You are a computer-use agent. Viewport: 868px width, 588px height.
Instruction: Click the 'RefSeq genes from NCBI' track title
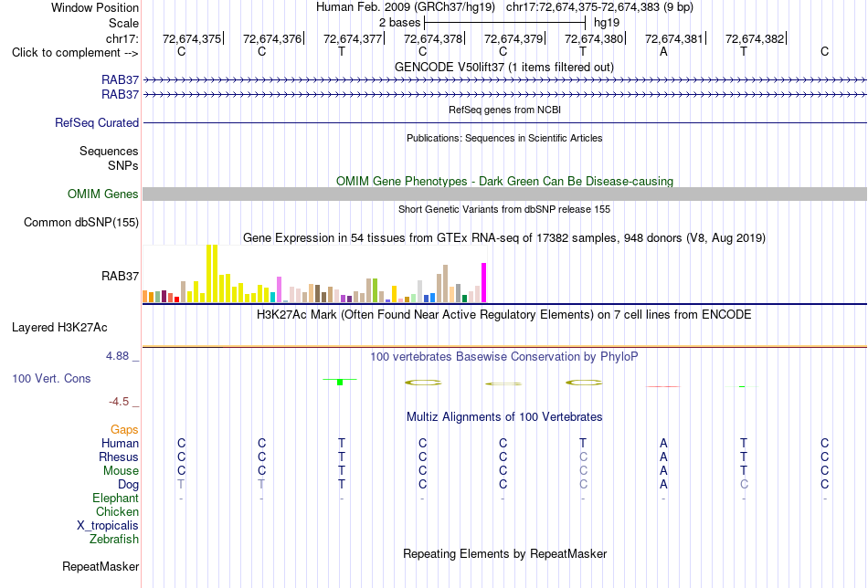point(504,110)
